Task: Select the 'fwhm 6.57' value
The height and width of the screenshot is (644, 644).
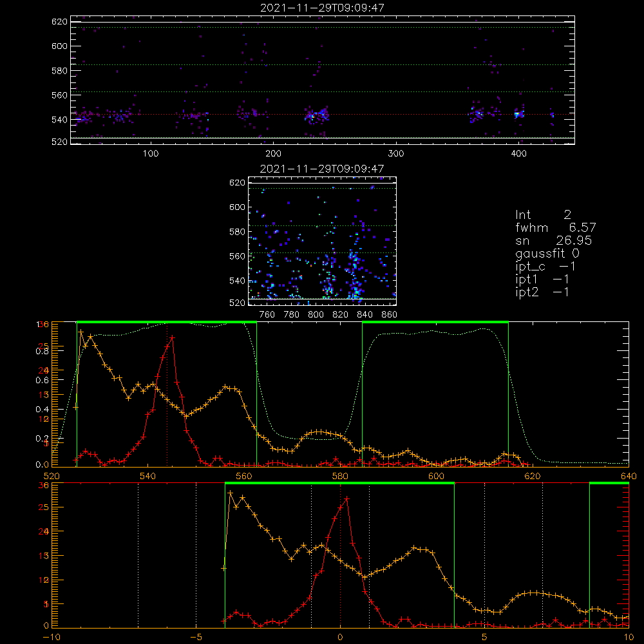Action: coord(555,227)
